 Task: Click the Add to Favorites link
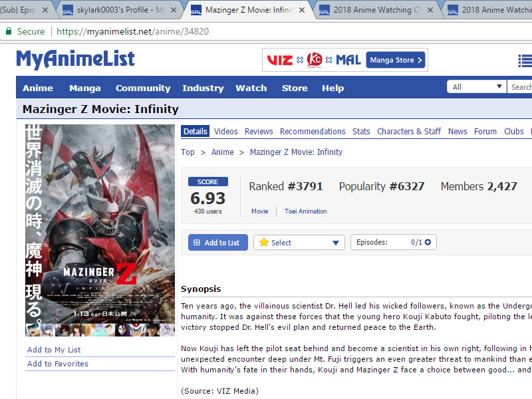tap(58, 364)
